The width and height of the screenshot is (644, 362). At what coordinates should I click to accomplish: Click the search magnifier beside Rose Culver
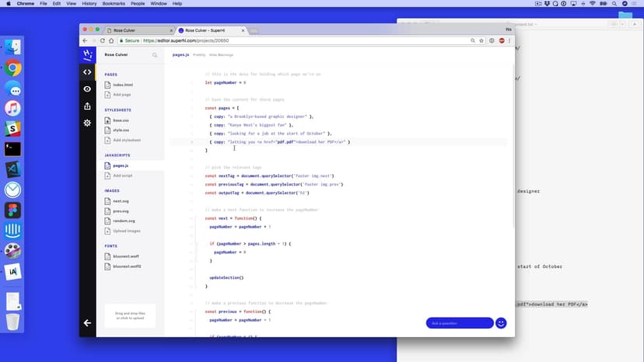(x=155, y=55)
